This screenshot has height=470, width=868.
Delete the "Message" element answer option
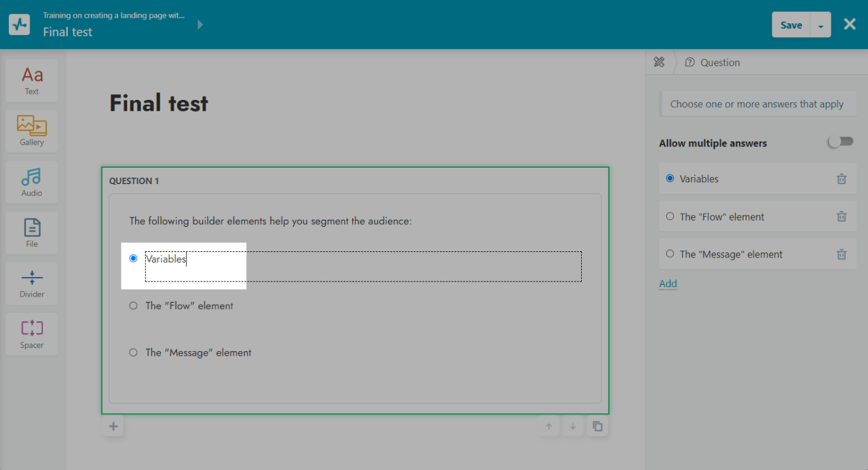pos(841,254)
